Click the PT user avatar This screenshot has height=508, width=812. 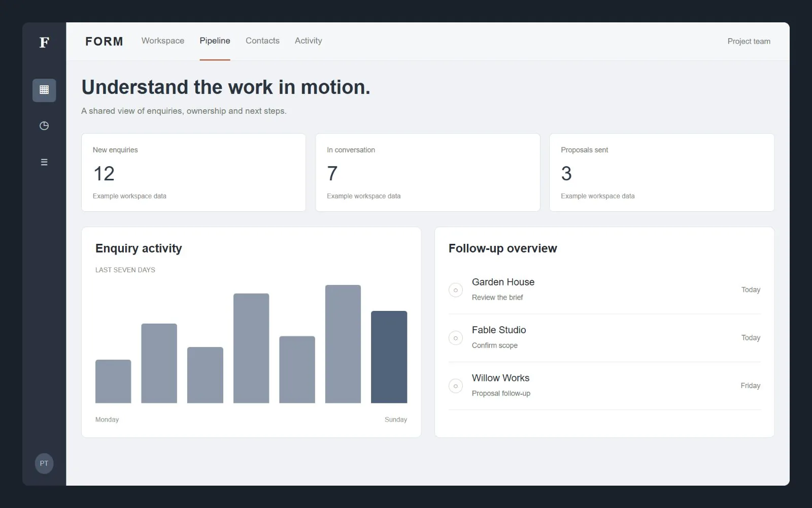pyautogui.click(x=44, y=463)
